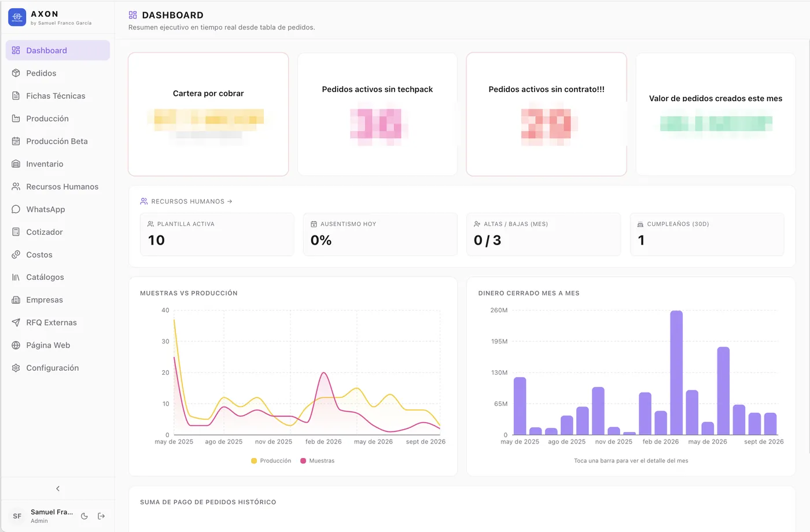Click the Cotizador calculator icon

[x=16, y=232]
